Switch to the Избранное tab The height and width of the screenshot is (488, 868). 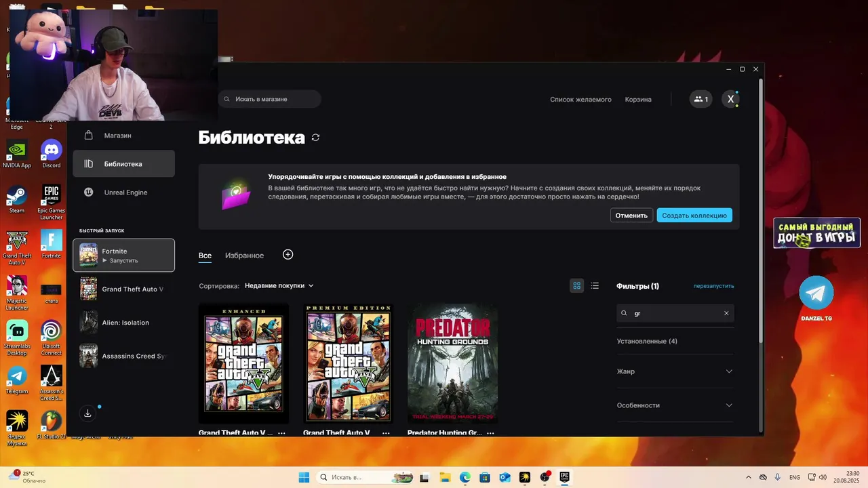tap(244, 256)
